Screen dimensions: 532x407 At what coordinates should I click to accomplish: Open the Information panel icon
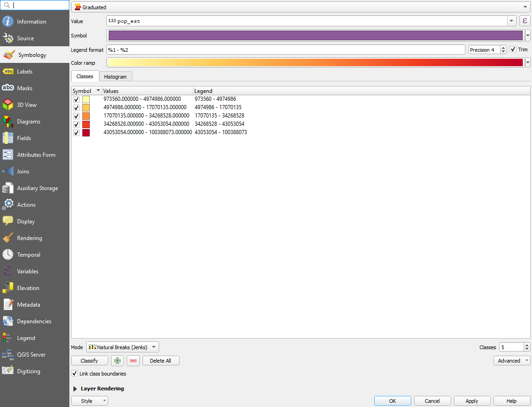8,21
